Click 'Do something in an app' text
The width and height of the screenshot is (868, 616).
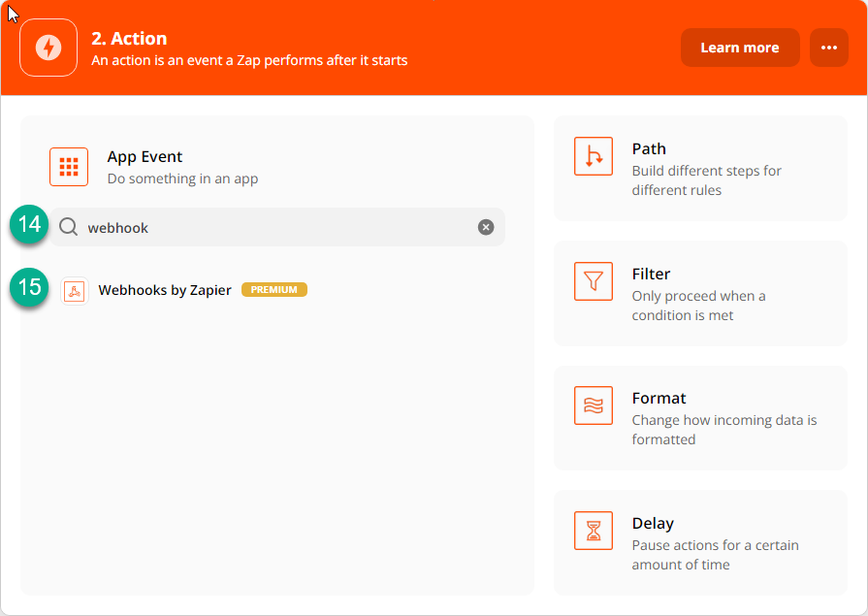pyautogui.click(x=182, y=178)
